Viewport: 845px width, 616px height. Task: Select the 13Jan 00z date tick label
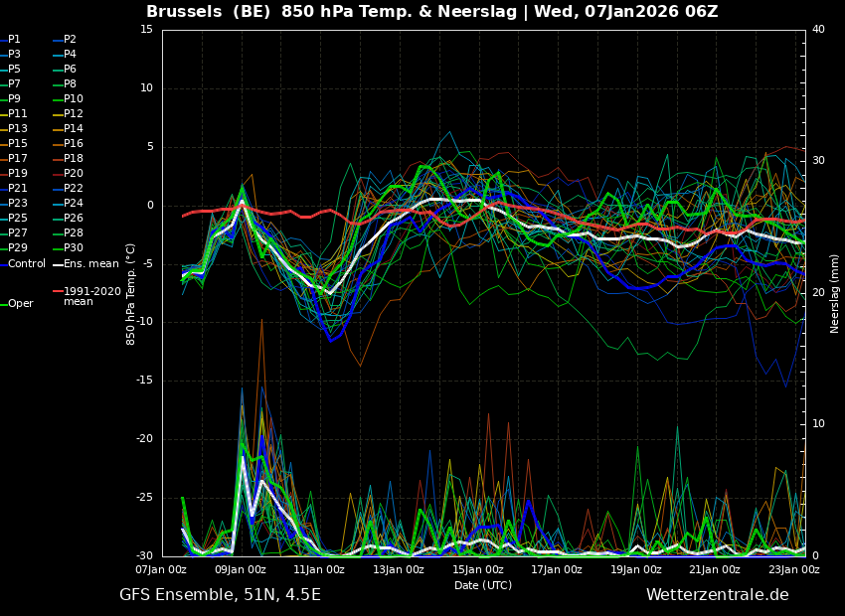point(399,569)
